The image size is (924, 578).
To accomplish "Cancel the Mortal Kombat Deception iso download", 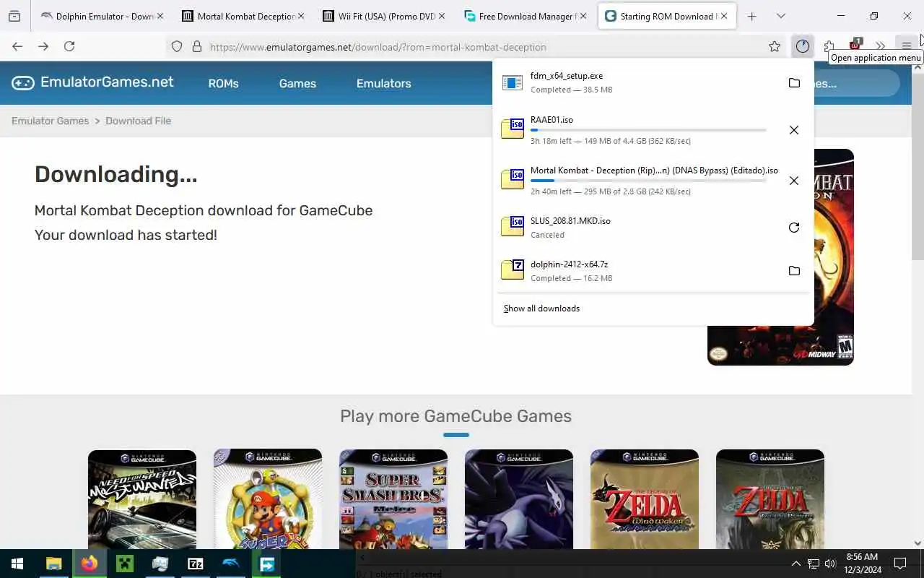I will point(794,181).
